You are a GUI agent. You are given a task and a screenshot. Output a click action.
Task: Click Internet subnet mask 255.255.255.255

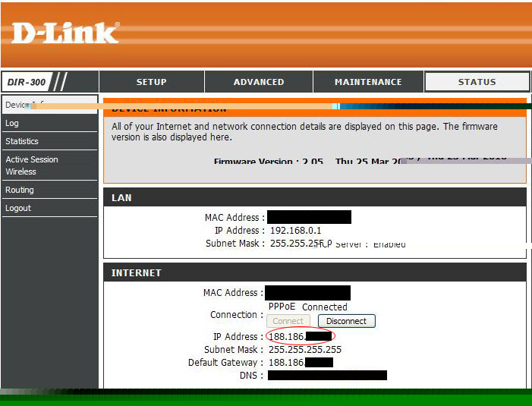click(x=304, y=350)
